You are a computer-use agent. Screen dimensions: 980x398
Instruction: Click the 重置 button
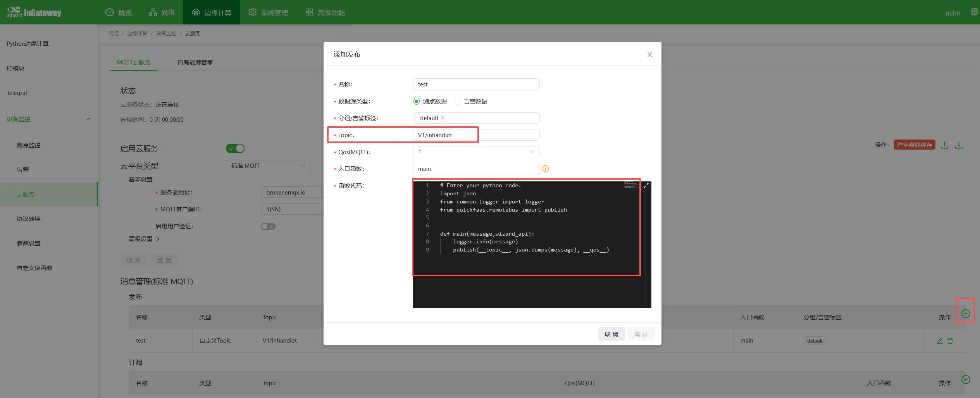[164, 260]
